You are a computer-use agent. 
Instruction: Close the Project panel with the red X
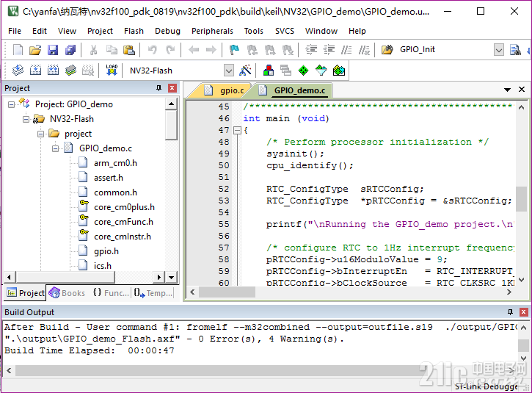[172, 88]
